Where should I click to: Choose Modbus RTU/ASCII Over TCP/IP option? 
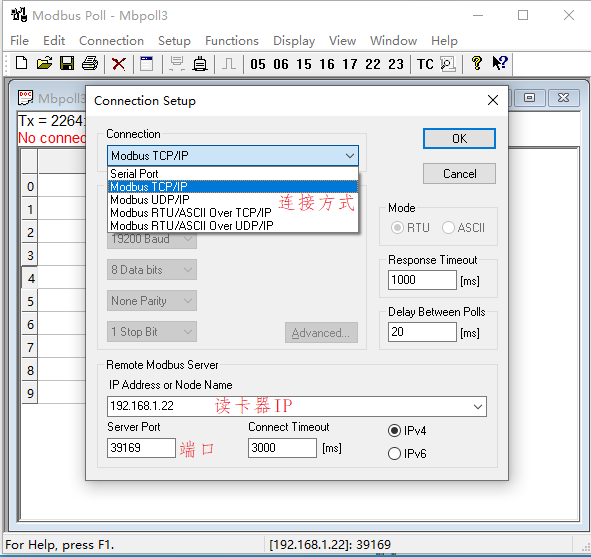pyautogui.click(x=233, y=213)
